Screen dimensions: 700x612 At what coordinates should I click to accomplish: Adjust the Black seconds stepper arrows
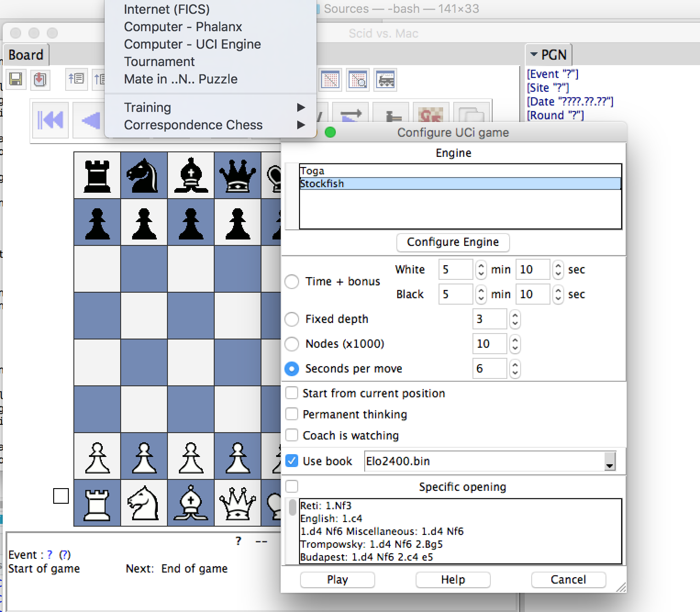click(558, 295)
